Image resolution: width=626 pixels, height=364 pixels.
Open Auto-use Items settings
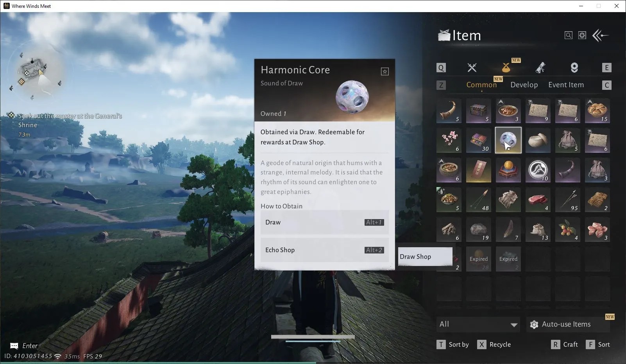(x=568, y=324)
